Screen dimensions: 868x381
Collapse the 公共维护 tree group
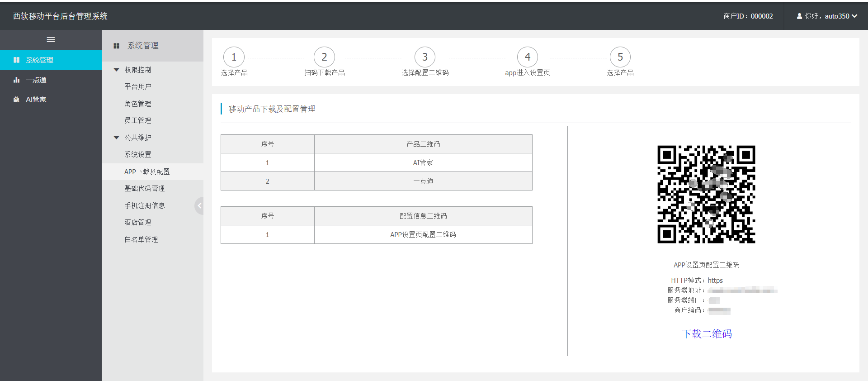coord(116,138)
